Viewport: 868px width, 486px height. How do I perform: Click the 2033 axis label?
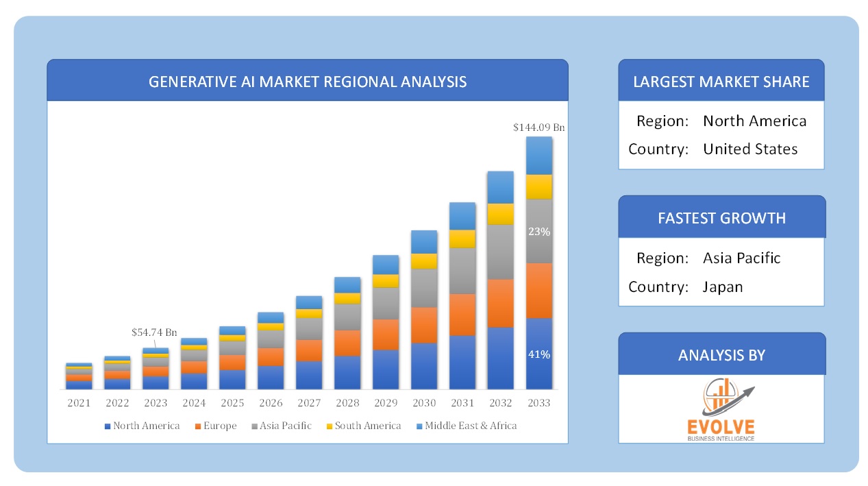[539, 403]
